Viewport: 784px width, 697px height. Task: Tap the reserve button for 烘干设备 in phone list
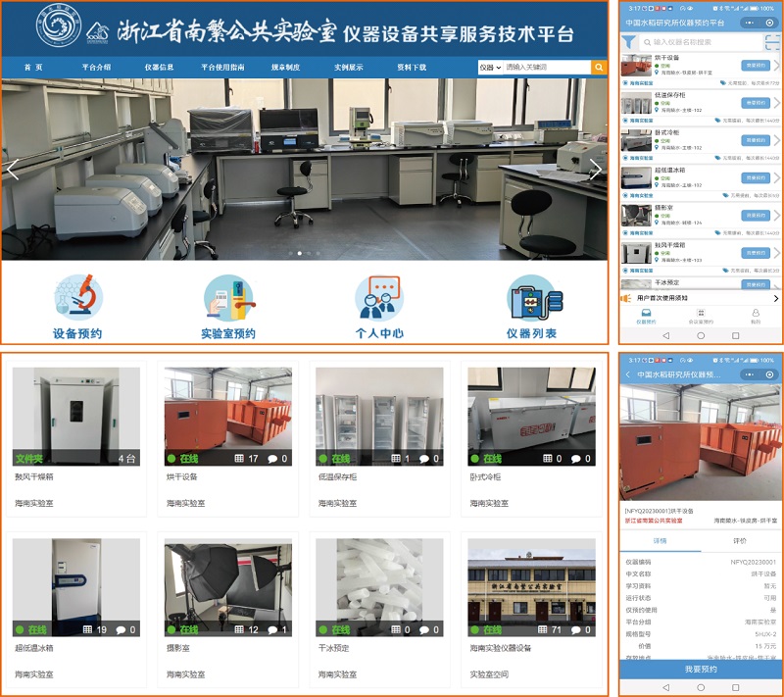tap(755, 65)
